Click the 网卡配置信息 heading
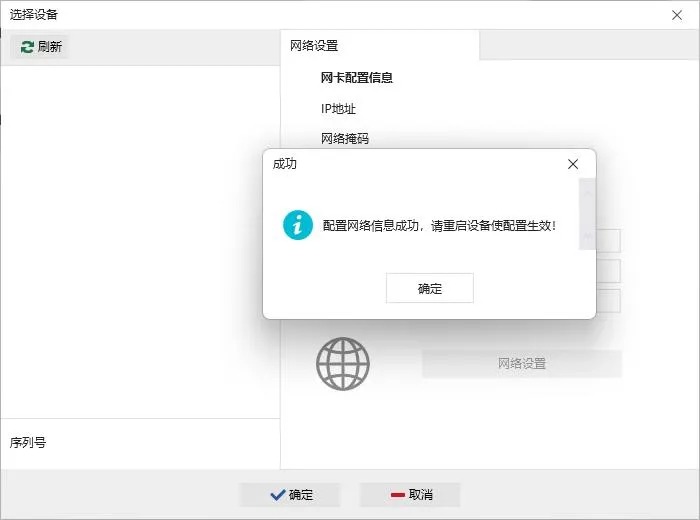 357,78
